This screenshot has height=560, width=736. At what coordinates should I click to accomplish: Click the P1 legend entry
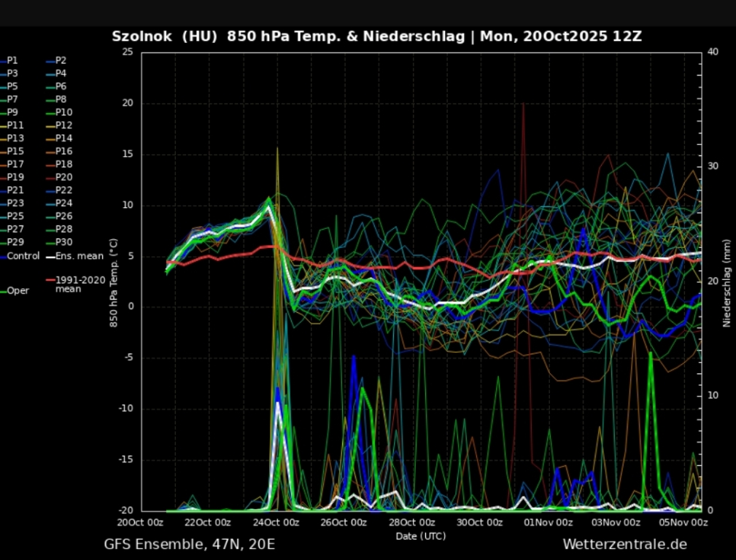pos(12,61)
